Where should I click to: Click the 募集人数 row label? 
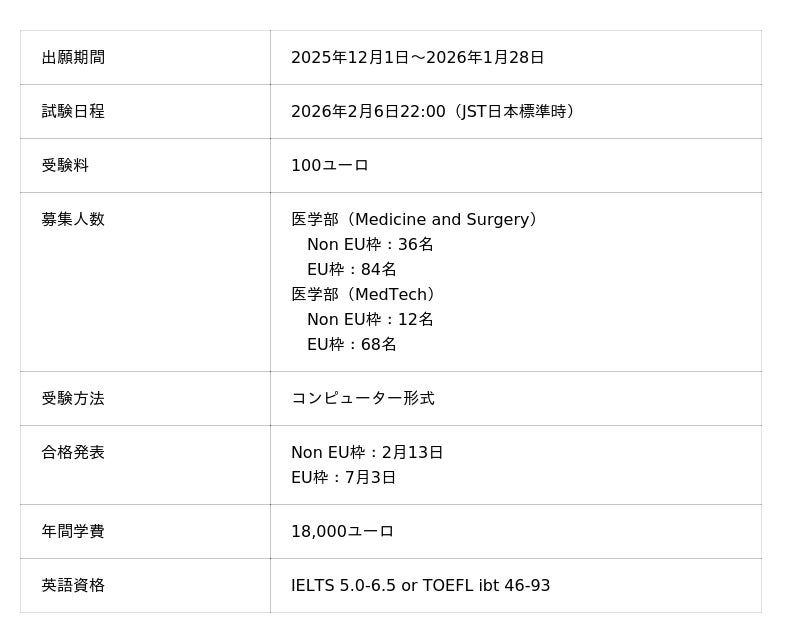point(73,220)
